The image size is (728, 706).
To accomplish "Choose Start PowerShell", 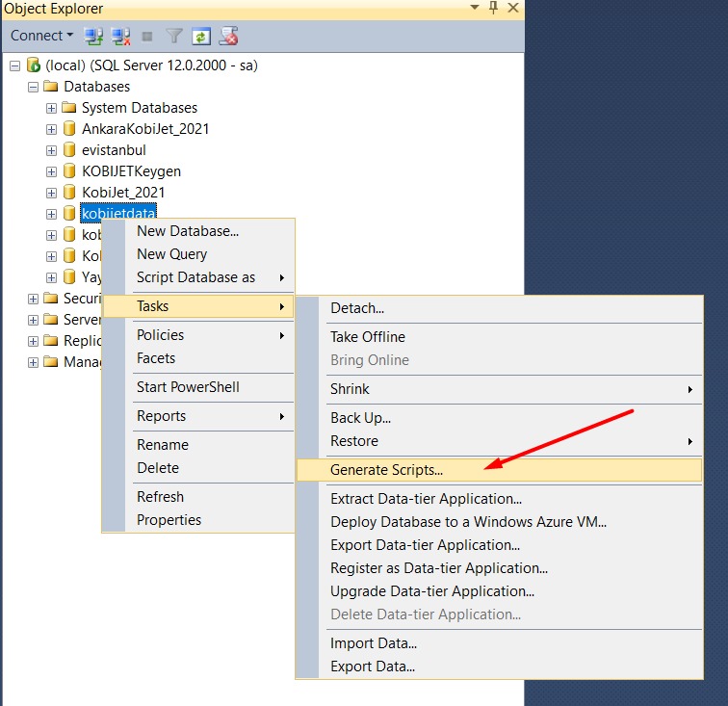I will (x=198, y=387).
